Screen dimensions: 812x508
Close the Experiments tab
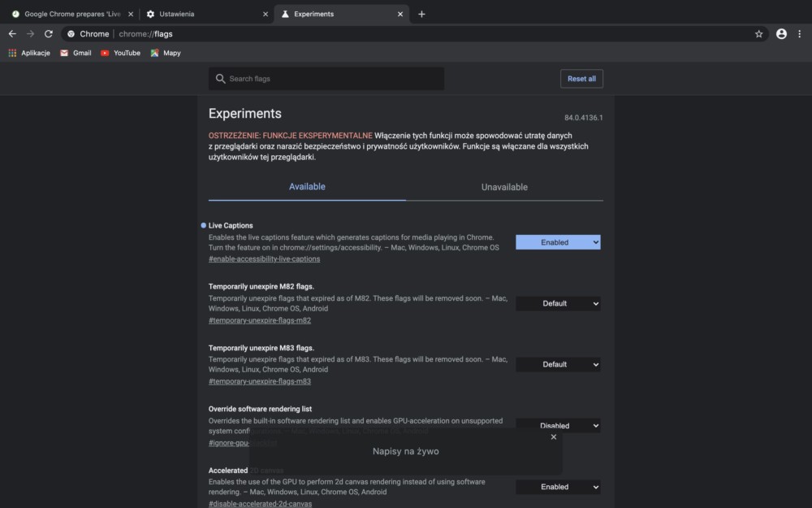pyautogui.click(x=400, y=14)
